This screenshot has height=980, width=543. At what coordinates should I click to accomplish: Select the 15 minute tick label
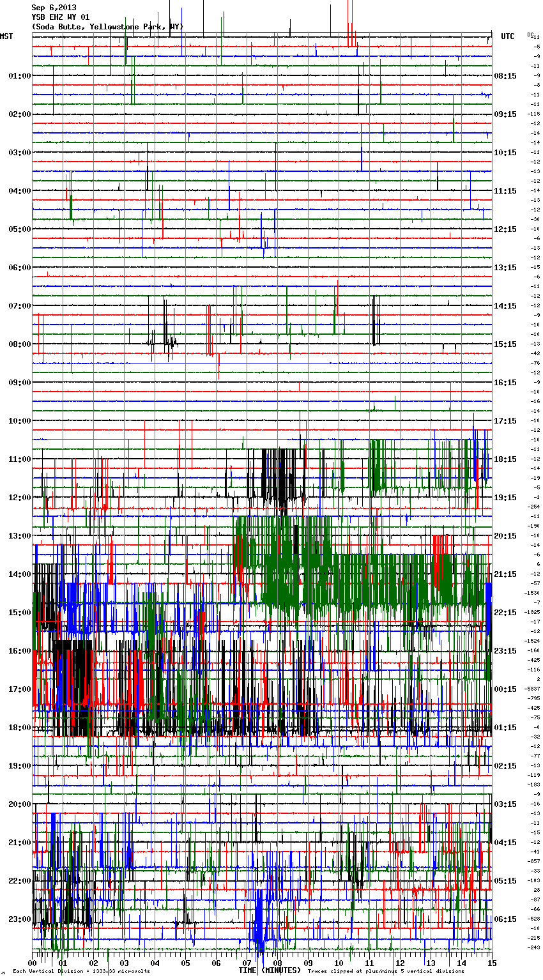coord(491,963)
